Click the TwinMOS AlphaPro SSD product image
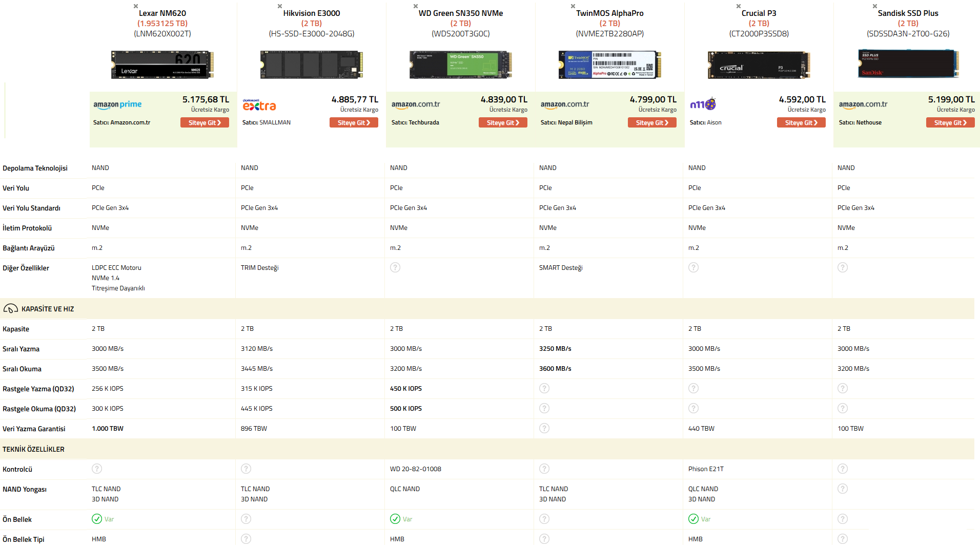This screenshot has height=549, width=980. tap(610, 65)
